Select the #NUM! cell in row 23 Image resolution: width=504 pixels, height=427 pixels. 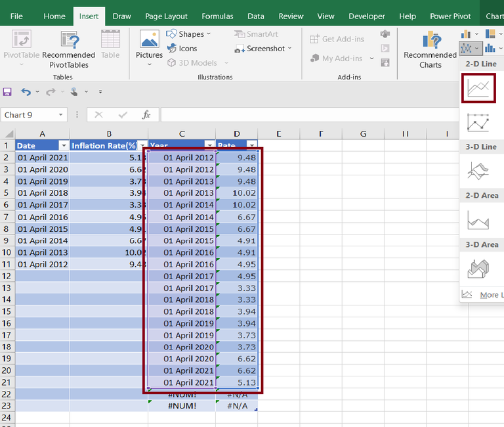coord(182,406)
